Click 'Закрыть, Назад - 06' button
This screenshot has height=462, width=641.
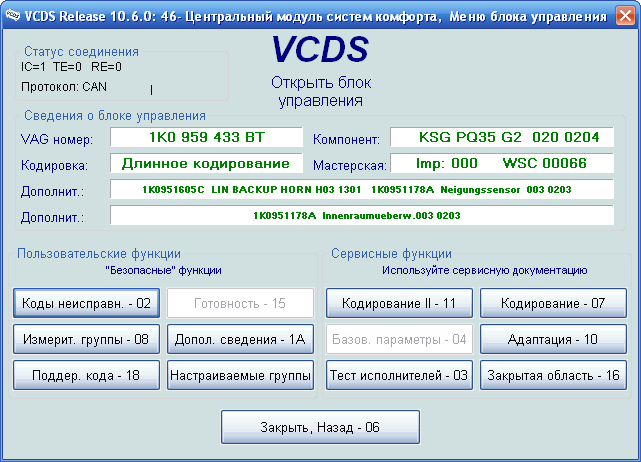(320, 427)
